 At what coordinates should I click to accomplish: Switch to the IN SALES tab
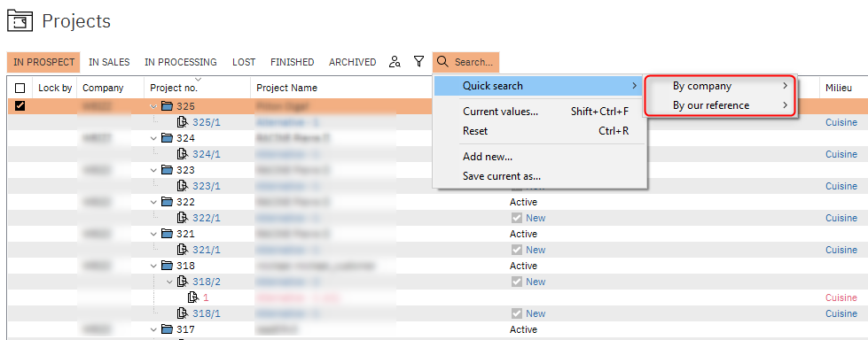[x=109, y=62]
